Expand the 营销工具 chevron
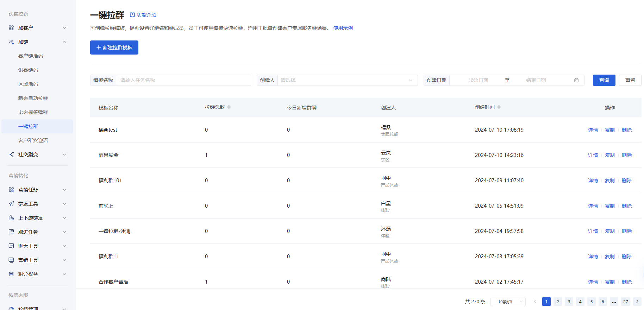This screenshot has width=644, height=310. pyautogui.click(x=64, y=260)
